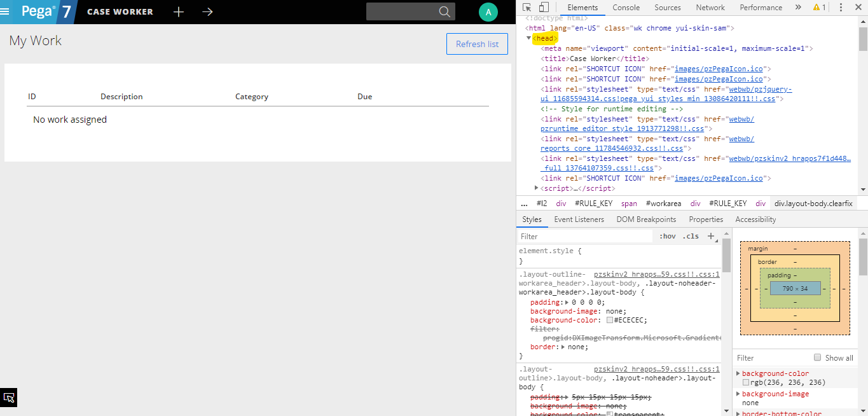Click the plus icon to open new work item
This screenshot has width=868, height=416.
pyautogui.click(x=178, y=11)
